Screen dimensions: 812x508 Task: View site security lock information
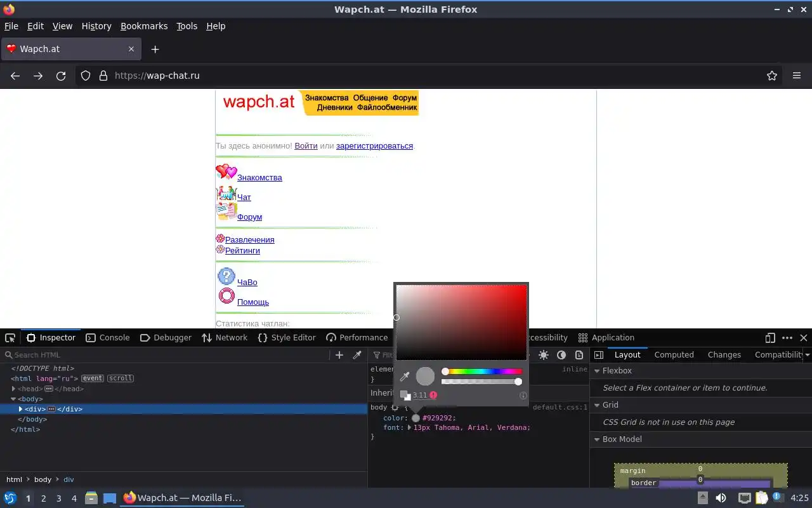point(103,76)
